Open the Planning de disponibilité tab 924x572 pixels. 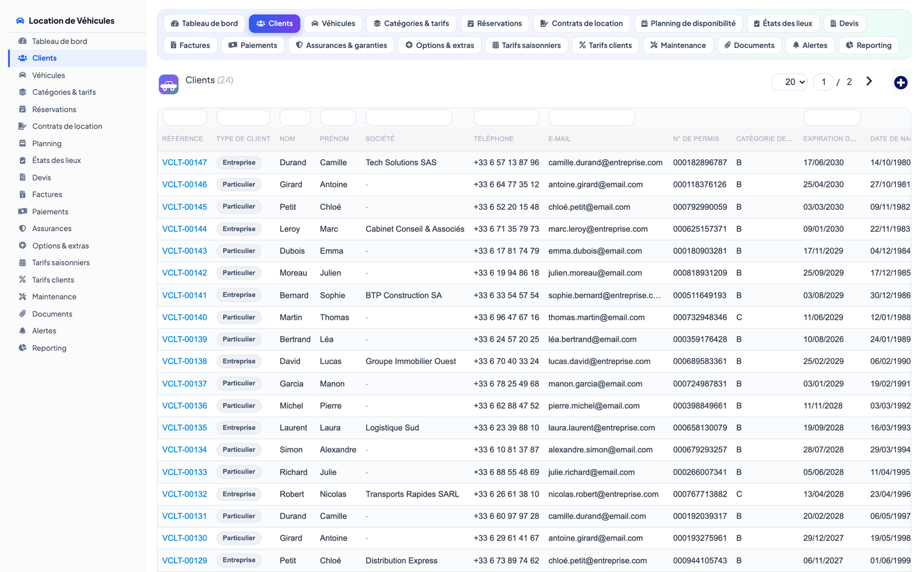click(688, 24)
